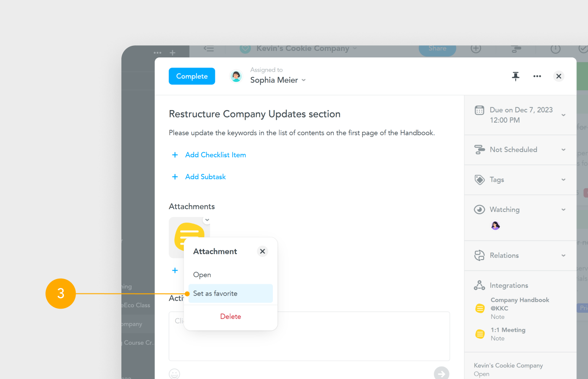588x379 pixels.
Task: Open the attachment thumbnail chevron dropdown
Action: (x=207, y=220)
